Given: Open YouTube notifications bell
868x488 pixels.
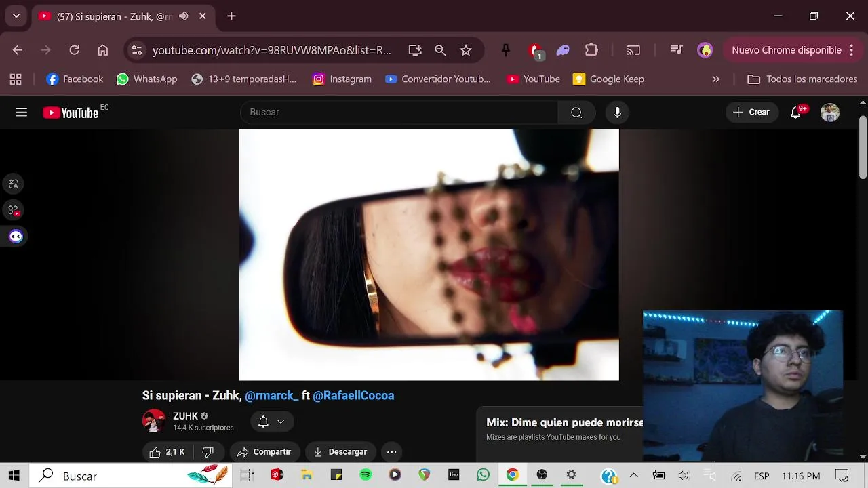Looking at the screenshot, I should click(x=796, y=113).
